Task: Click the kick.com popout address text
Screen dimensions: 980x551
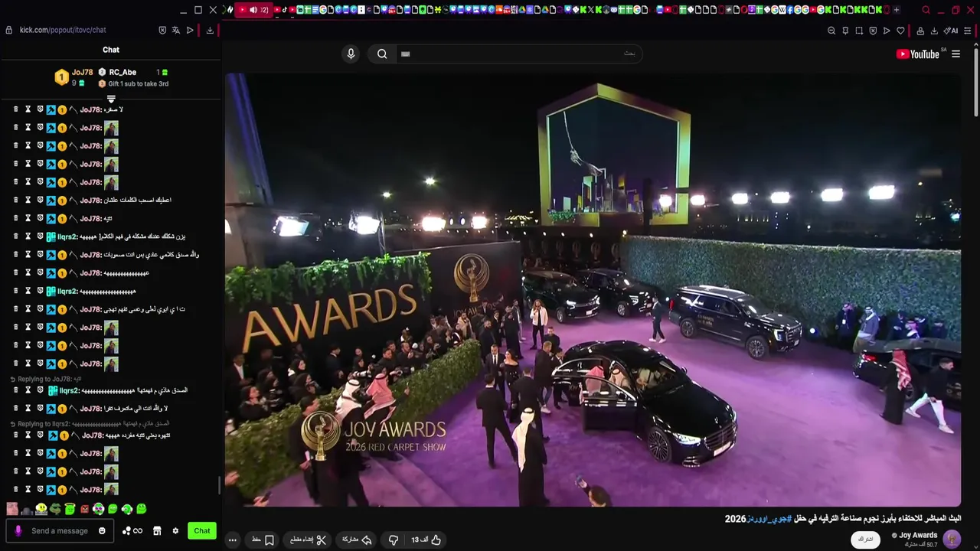Action: pos(63,30)
